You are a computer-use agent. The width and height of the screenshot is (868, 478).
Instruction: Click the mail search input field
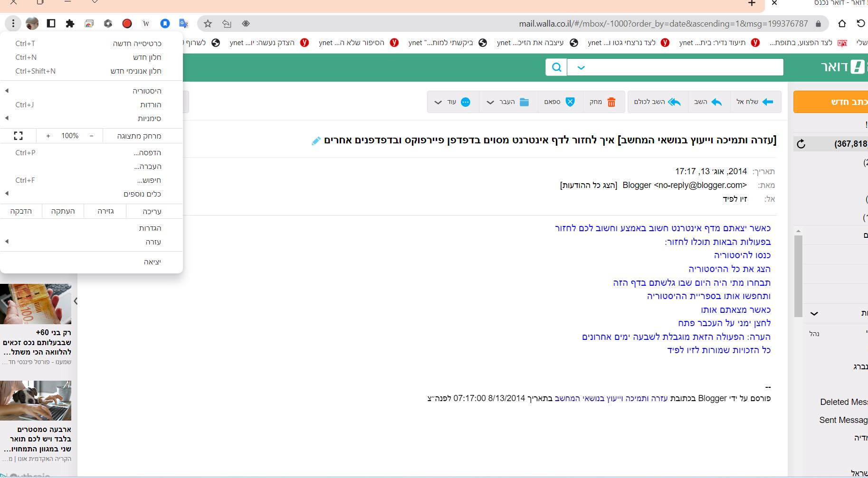tap(684, 67)
